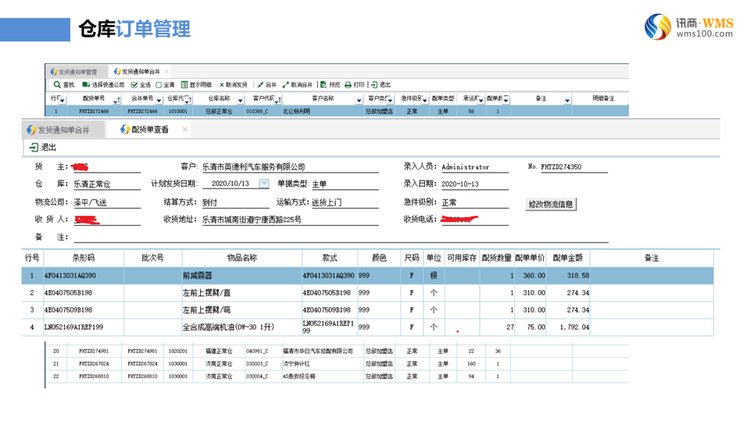The width and height of the screenshot is (750, 422).
Task: Open 选择快递公司 courier selection tool
Action: pos(103,85)
